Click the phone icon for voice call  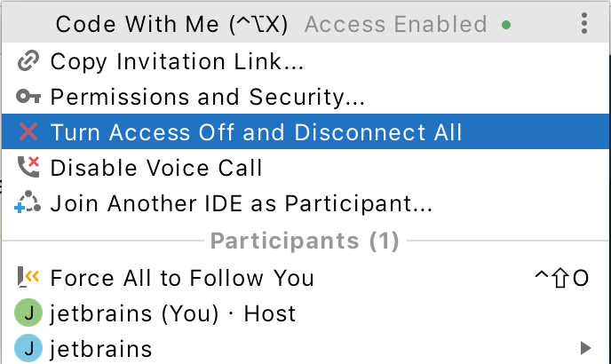pos(28,167)
